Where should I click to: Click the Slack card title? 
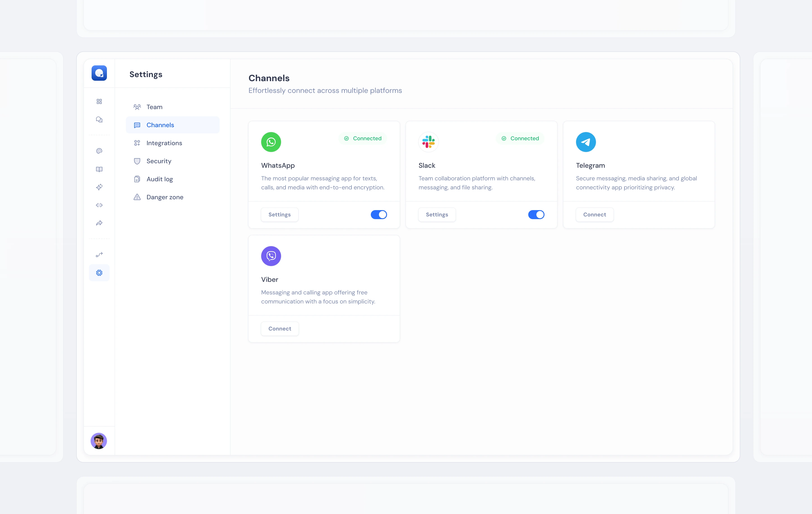(x=427, y=165)
